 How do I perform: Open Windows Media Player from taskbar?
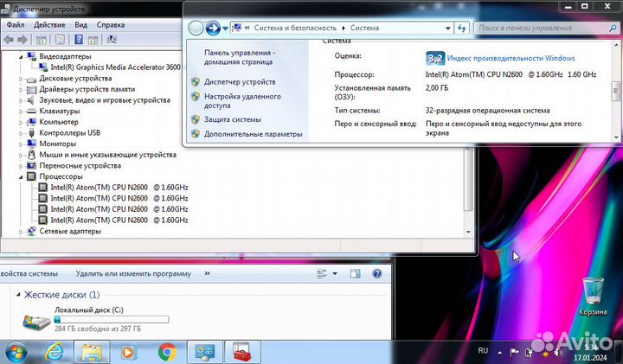pos(128,352)
